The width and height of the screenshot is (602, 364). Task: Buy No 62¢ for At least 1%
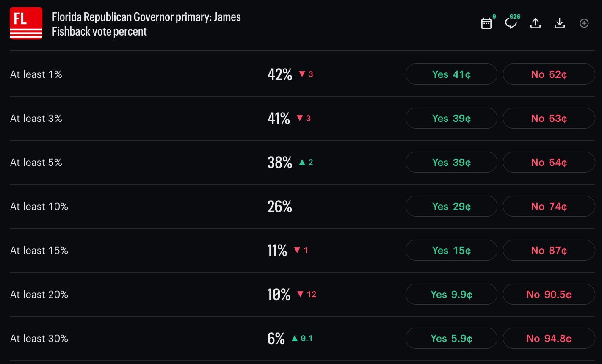[549, 74]
